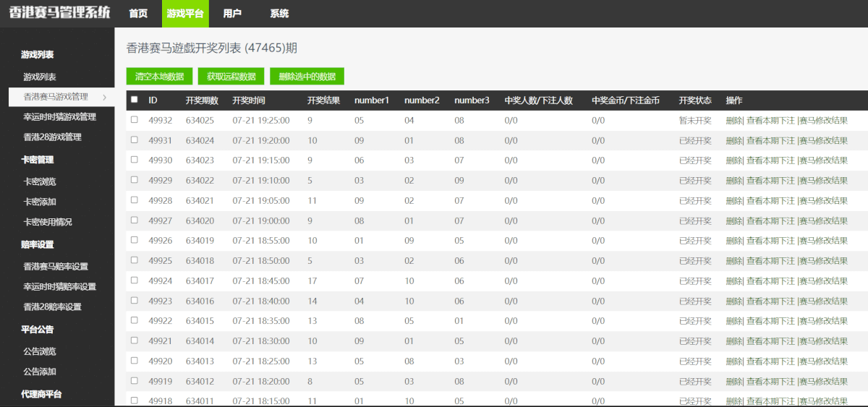
Task: Go to the 首页 navigation tab
Action: pyautogui.click(x=138, y=14)
